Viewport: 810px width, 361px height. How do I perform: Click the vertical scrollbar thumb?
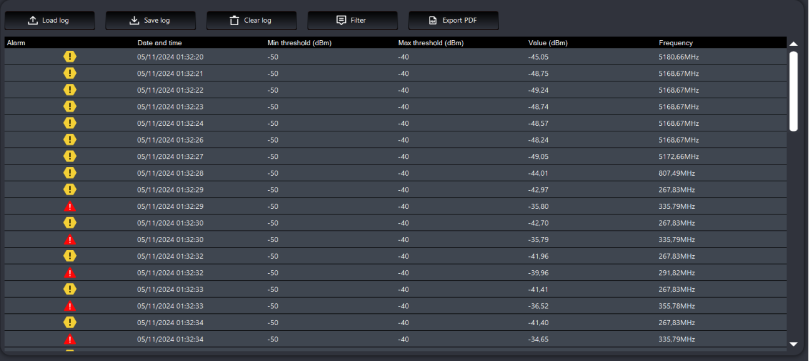[x=794, y=91]
